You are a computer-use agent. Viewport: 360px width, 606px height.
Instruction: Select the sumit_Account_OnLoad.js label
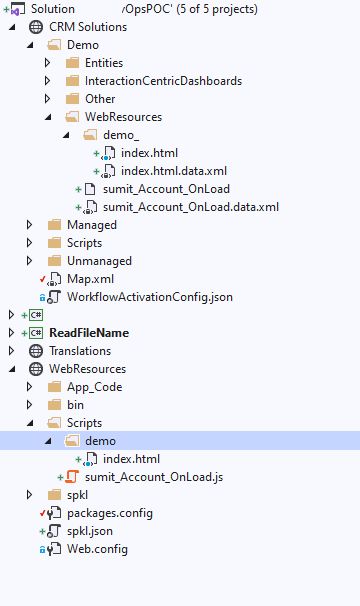[154, 477]
